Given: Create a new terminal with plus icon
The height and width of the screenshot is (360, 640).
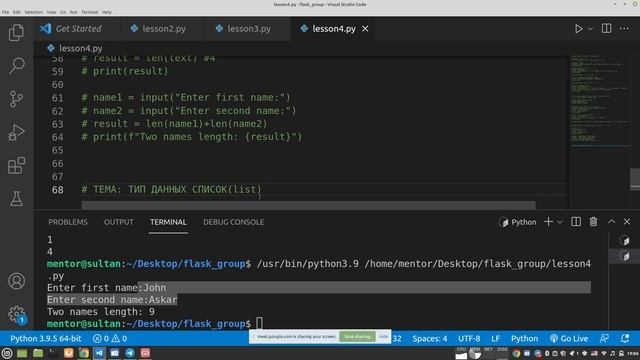Looking at the screenshot, I should [548, 222].
